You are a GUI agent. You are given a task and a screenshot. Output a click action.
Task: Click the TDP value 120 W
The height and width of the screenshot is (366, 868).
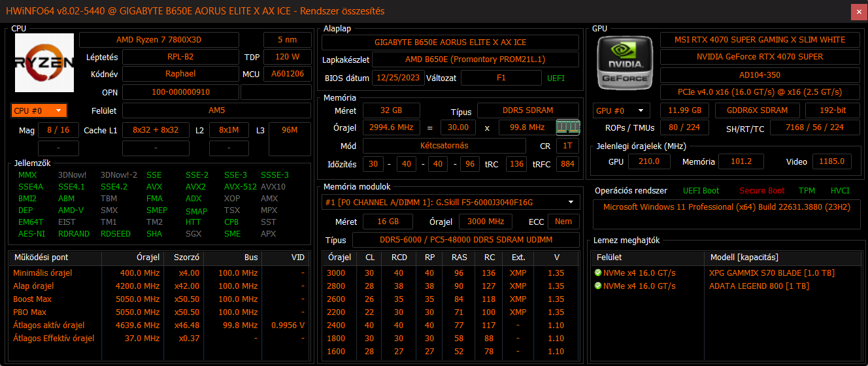pos(288,57)
